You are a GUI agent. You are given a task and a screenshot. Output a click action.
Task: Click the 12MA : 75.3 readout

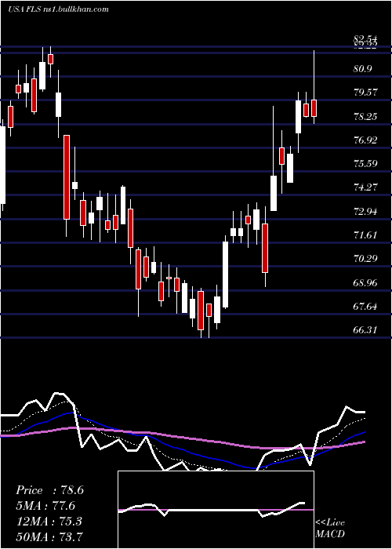click(49, 521)
